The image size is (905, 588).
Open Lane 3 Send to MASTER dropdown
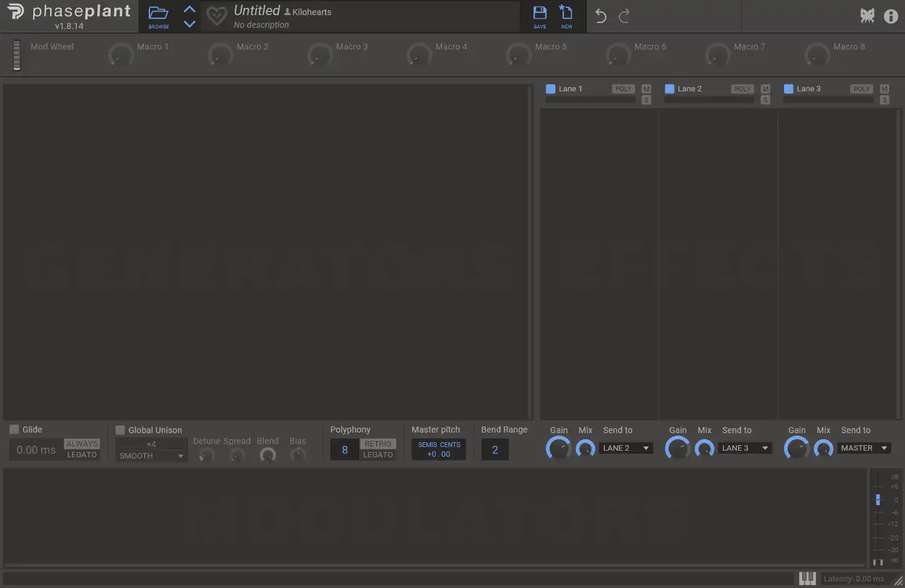(x=864, y=448)
